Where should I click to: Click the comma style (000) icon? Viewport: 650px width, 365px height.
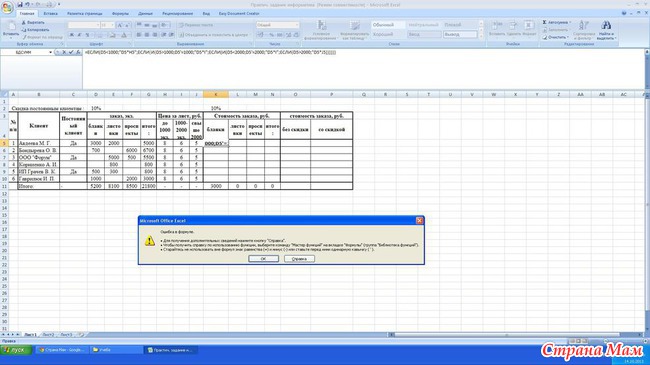tap(280, 35)
